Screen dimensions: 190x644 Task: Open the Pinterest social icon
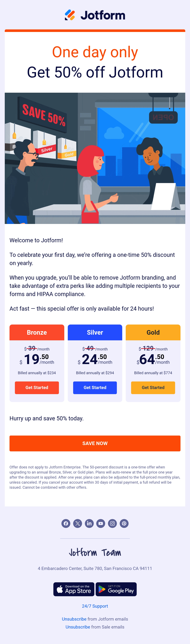click(x=124, y=523)
